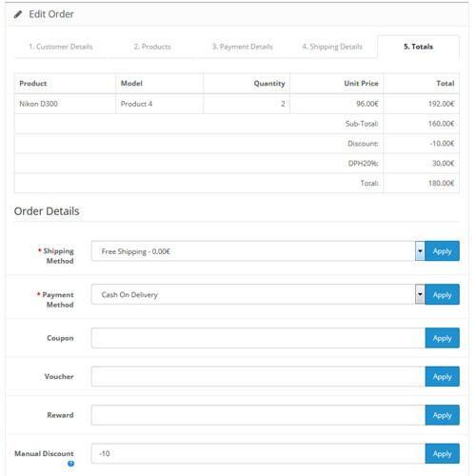Screen dimensions: 476x476
Task: Apply the Reward points
Action: coord(442,415)
